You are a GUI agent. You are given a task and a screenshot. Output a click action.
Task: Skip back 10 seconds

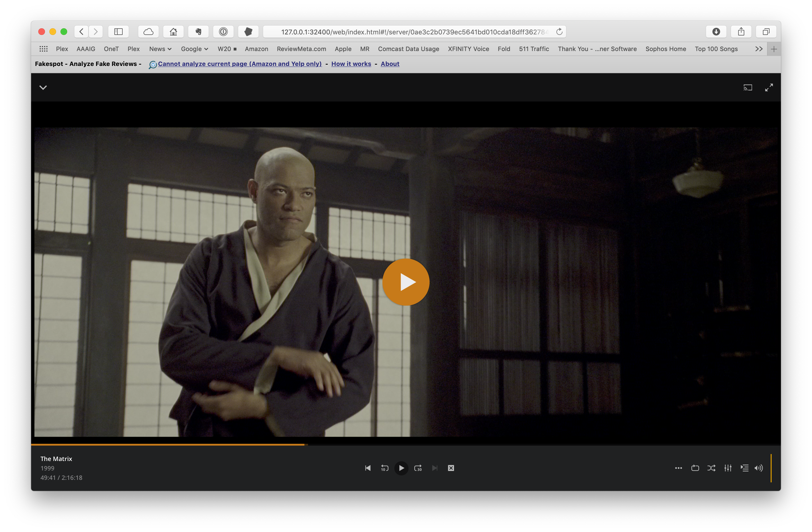385,468
